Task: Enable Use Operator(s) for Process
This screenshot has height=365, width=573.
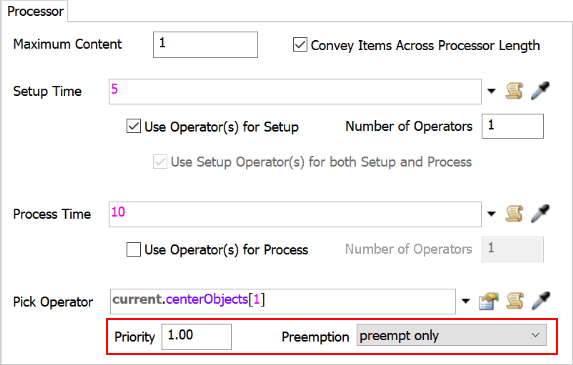Action: tap(133, 250)
